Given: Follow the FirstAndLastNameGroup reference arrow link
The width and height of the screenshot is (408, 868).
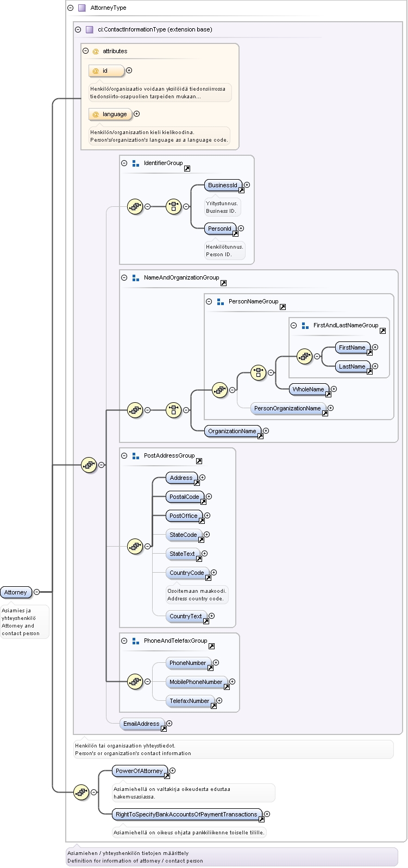Looking at the screenshot, I should [x=382, y=331].
